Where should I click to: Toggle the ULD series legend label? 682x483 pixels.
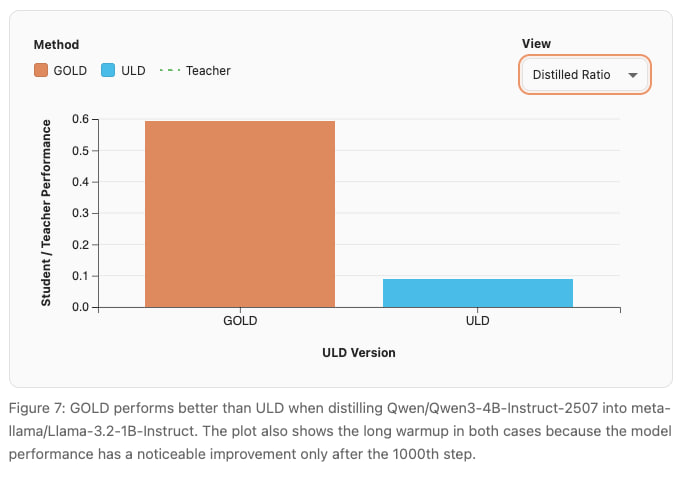(x=135, y=71)
